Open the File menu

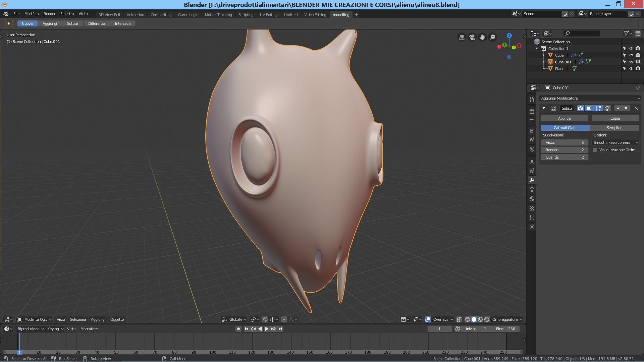[x=16, y=14]
